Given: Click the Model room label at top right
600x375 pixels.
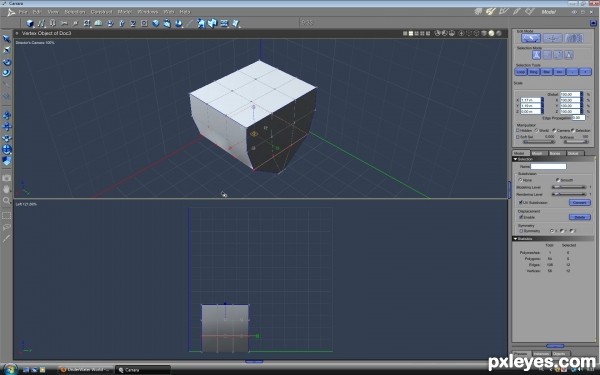Looking at the screenshot, I should [x=548, y=12].
